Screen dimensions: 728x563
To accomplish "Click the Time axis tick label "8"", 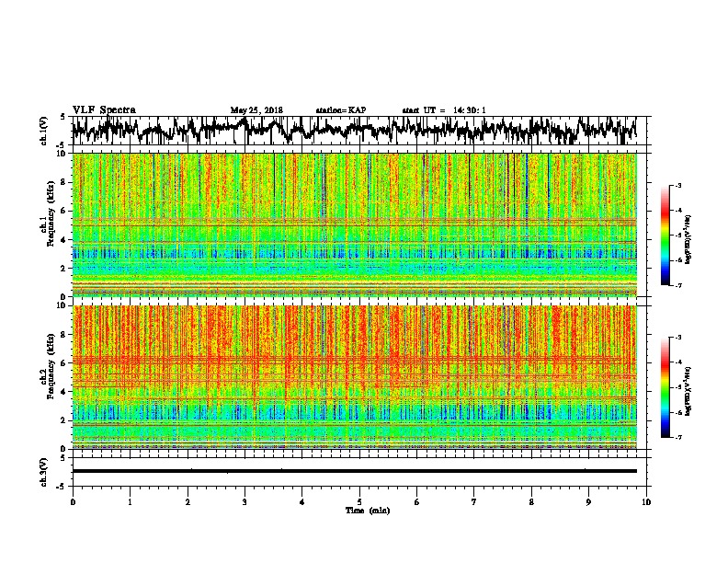I will (531, 502).
